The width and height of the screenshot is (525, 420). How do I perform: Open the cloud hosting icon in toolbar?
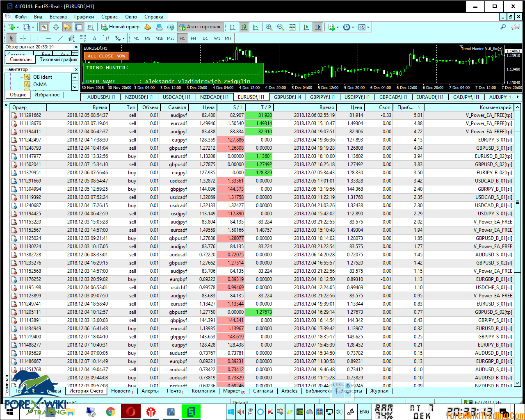tap(160, 27)
